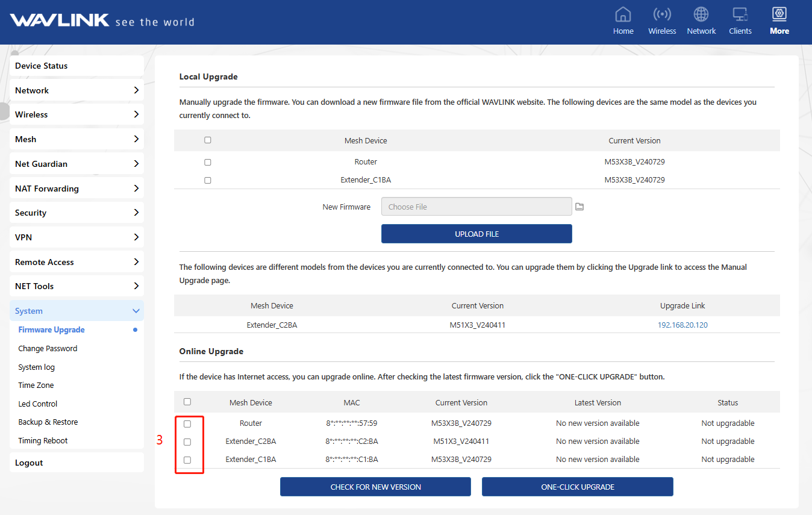Open the Clients devices icon
The width and height of the screenshot is (812, 515).
click(x=740, y=14)
